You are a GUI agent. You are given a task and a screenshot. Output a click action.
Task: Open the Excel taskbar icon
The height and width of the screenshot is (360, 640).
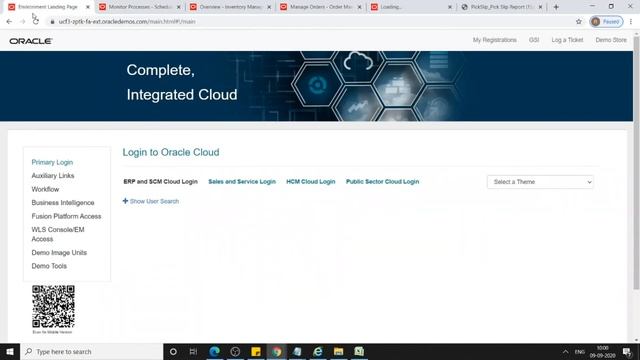click(x=359, y=351)
